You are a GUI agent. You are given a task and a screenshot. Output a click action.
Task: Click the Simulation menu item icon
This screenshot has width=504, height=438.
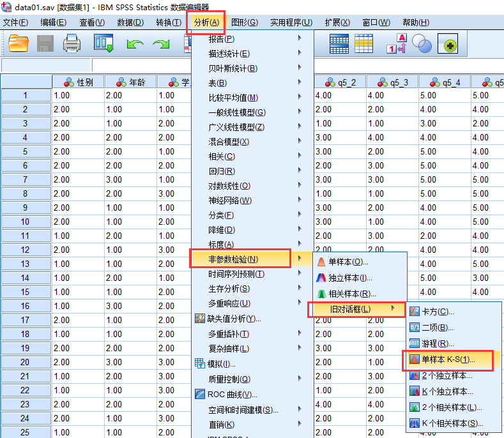[x=200, y=363]
